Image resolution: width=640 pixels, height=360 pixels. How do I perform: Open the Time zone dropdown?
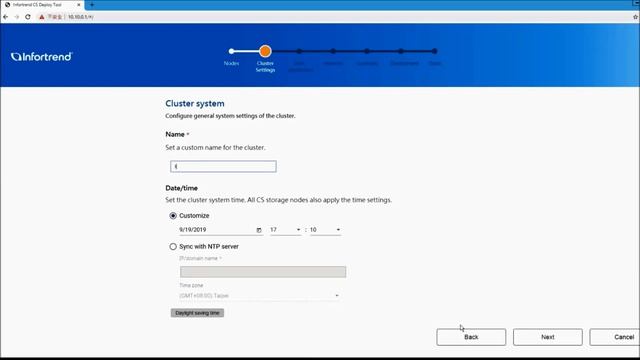coord(259,296)
